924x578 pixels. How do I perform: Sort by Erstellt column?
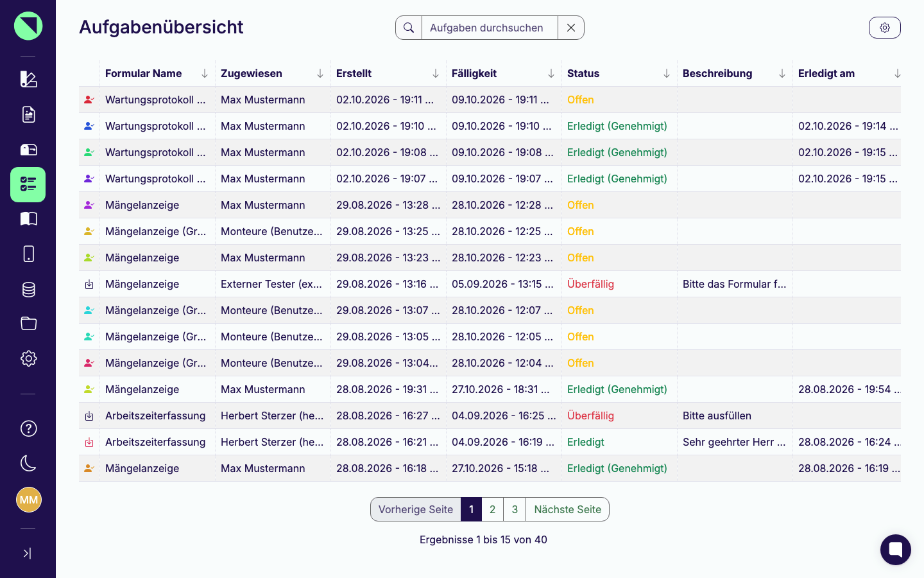(436, 73)
